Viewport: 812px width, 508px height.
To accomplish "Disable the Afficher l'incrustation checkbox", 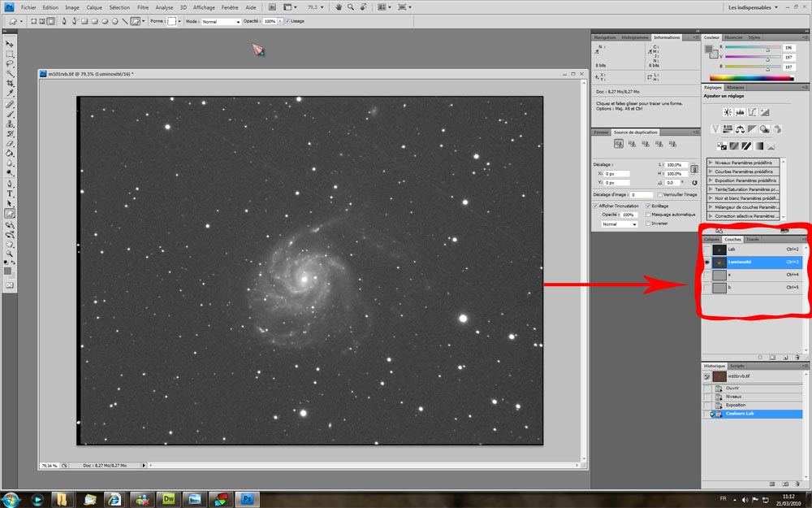I will tap(596, 206).
